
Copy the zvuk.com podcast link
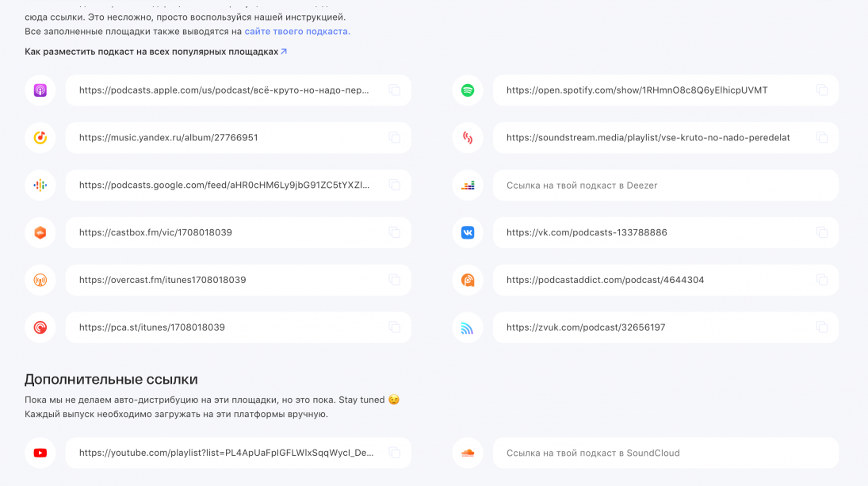point(822,327)
